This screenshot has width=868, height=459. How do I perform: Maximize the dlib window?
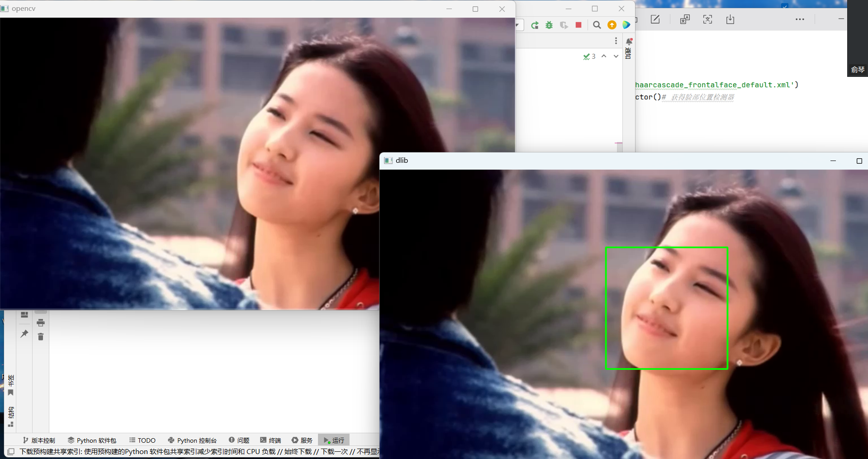coord(859,161)
